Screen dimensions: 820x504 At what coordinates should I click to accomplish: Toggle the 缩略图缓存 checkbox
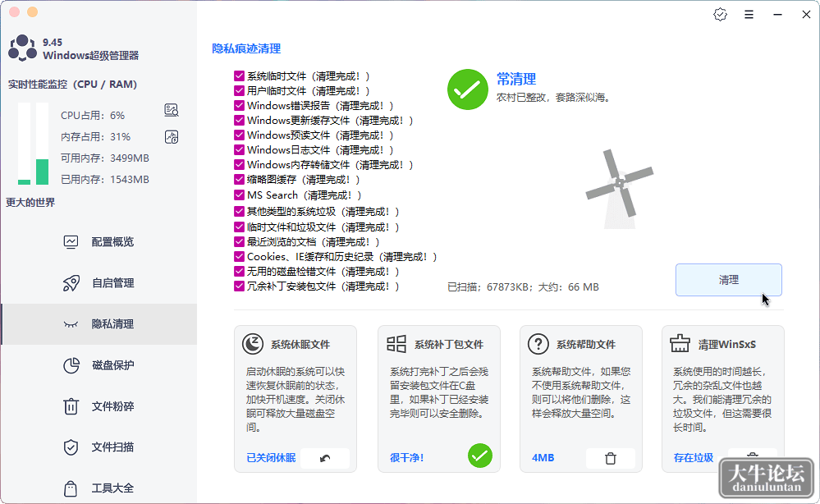pyautogui.click(x=239, y=179)
